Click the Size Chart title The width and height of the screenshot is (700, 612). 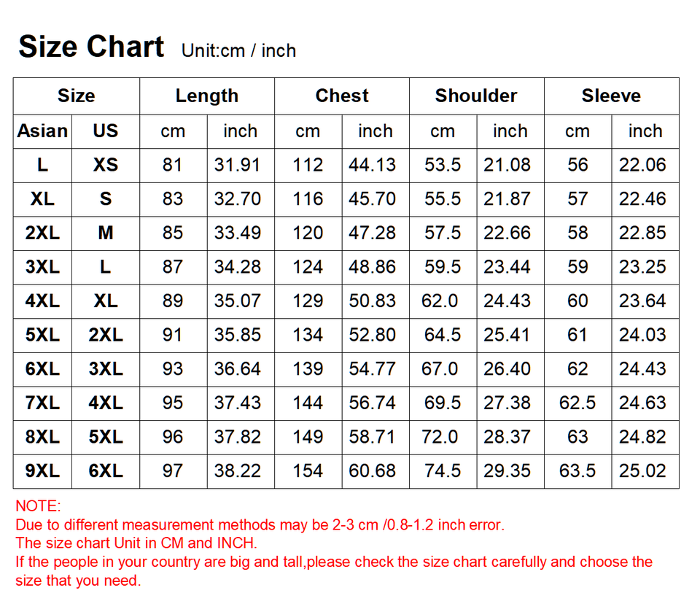91,47
